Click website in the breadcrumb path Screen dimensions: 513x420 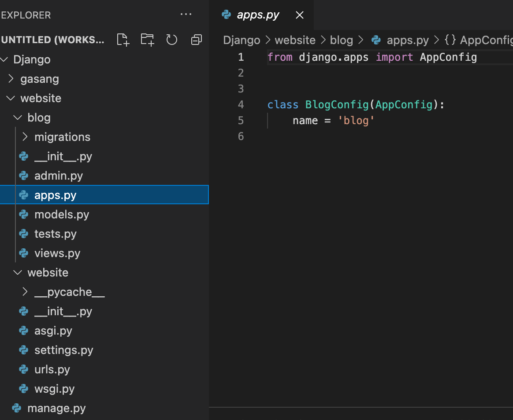(x=295, y=40)
